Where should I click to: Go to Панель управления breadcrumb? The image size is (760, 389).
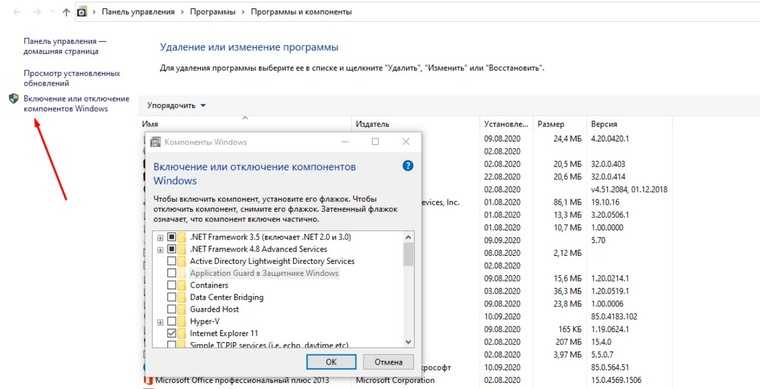tap(138, 12)
